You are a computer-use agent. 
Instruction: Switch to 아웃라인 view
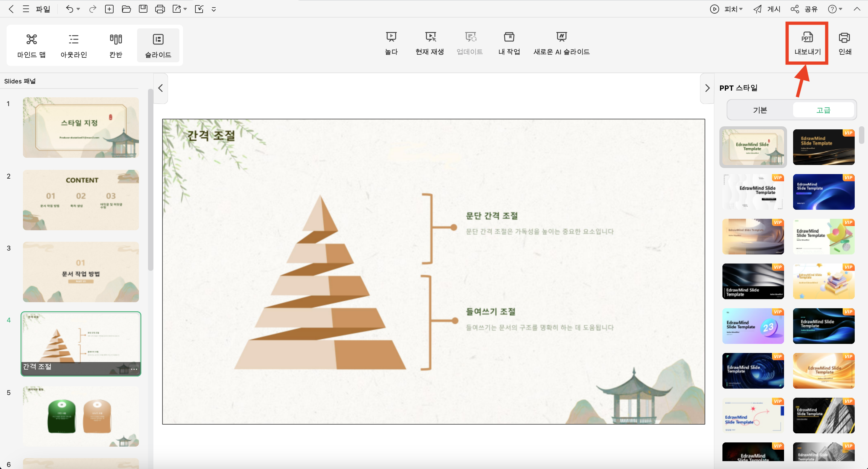click(74, 46)
